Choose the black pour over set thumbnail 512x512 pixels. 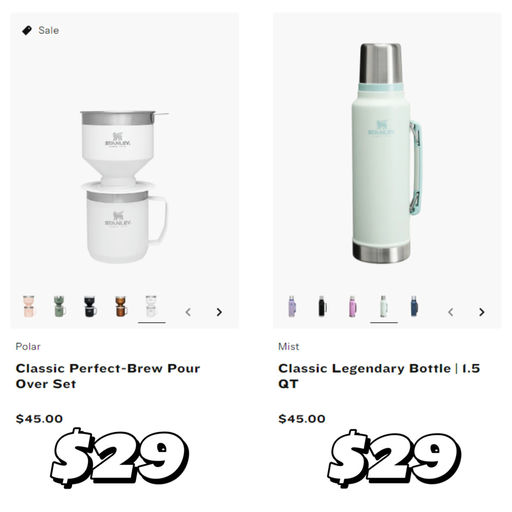(x=90, y=306)
